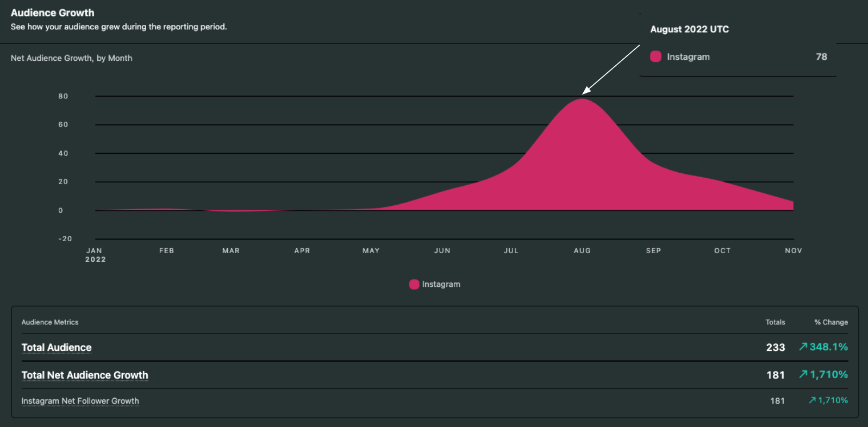Click the 1,710% change in Total Net Audience Growth row
This screenshot has height=427, width=868.
click(x=829, y=374)
